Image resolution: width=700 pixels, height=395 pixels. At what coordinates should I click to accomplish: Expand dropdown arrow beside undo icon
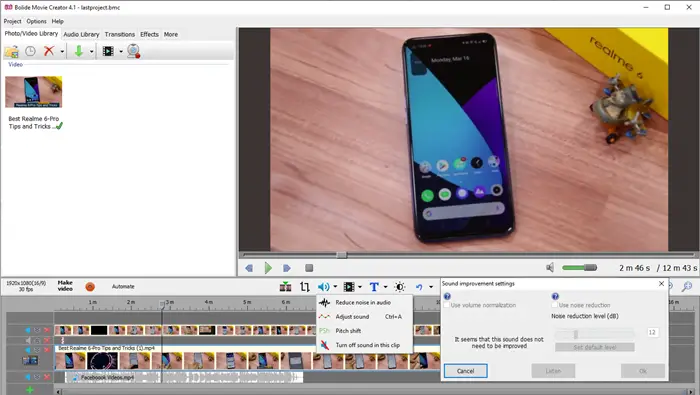pyautogui.click(x=431, y=287)
